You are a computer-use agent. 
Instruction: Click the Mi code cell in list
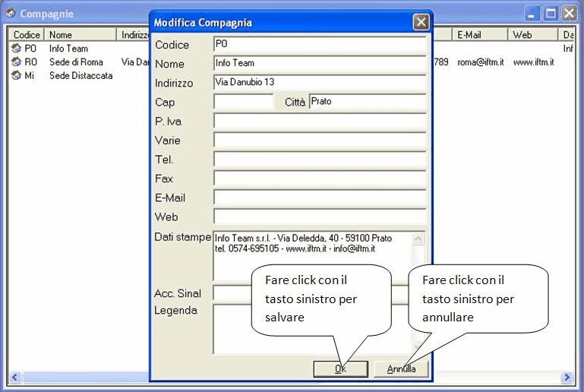click(29, 76)
